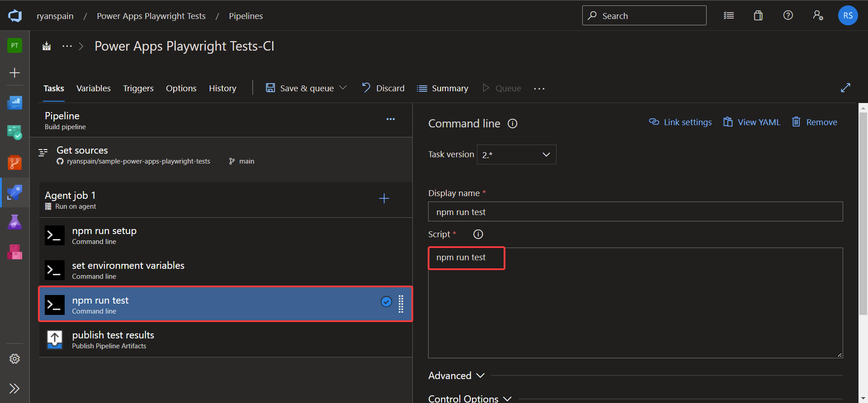Click the Display name input field
The height and width of the screenshot is (403, 868).
pyautogui.click(x=635, y=211)
